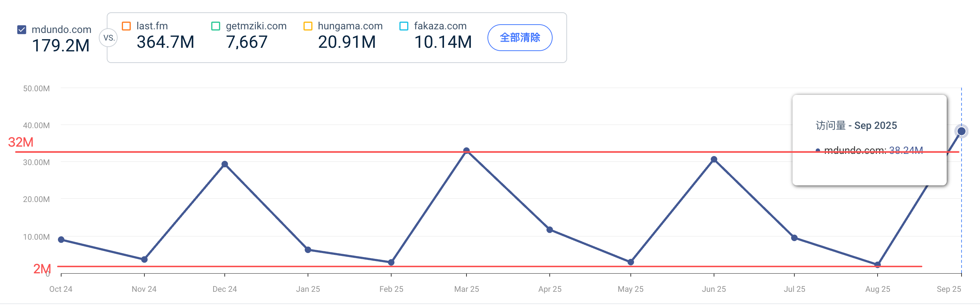Click the 10.00M y-axis label
Screen dimensions: 980x307
36,237
